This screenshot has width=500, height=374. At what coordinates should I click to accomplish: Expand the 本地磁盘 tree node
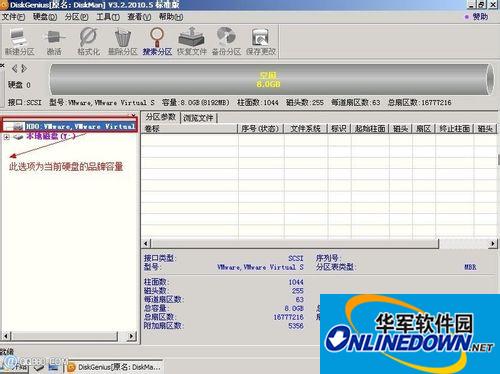point(6,137)
